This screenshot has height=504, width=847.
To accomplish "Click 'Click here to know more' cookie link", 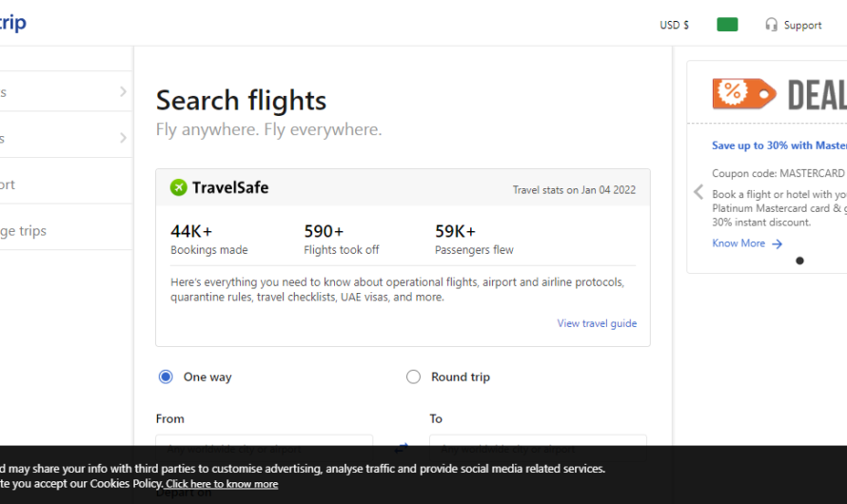I will click(x=222, y=484).
